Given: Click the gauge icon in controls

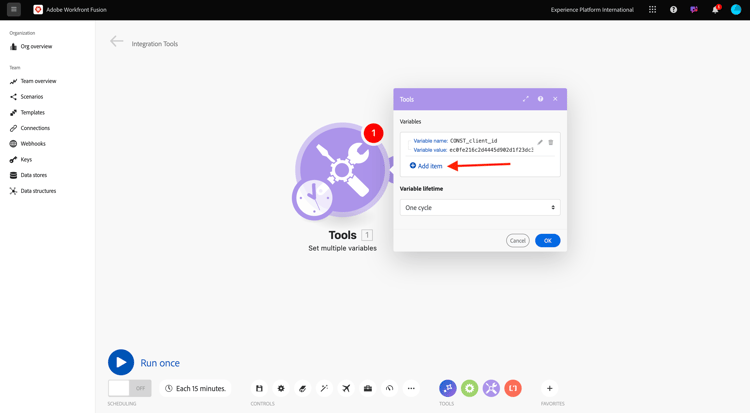Looking at the screenshot, I should click(x=389, y=389).
